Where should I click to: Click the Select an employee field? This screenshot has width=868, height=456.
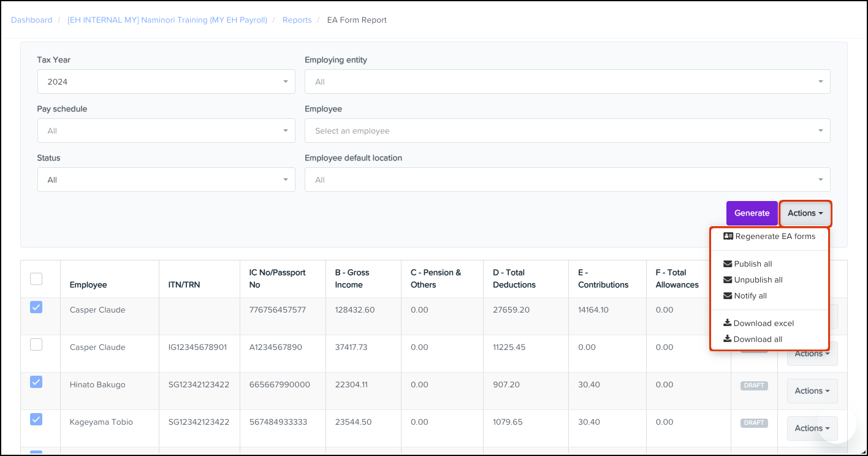tap(567, 131)
